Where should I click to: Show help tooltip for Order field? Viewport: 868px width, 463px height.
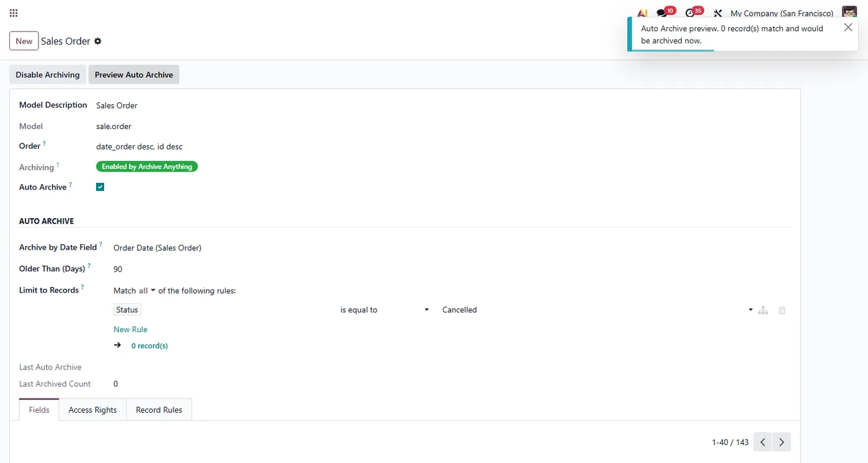tap(44, 144)
